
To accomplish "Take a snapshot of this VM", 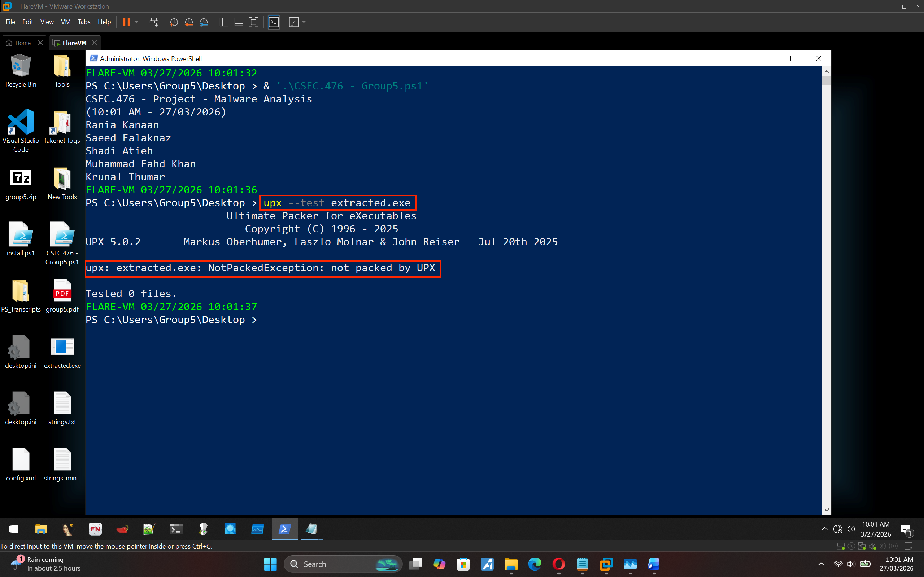I will pyautogui.click(x=174, y=22).
